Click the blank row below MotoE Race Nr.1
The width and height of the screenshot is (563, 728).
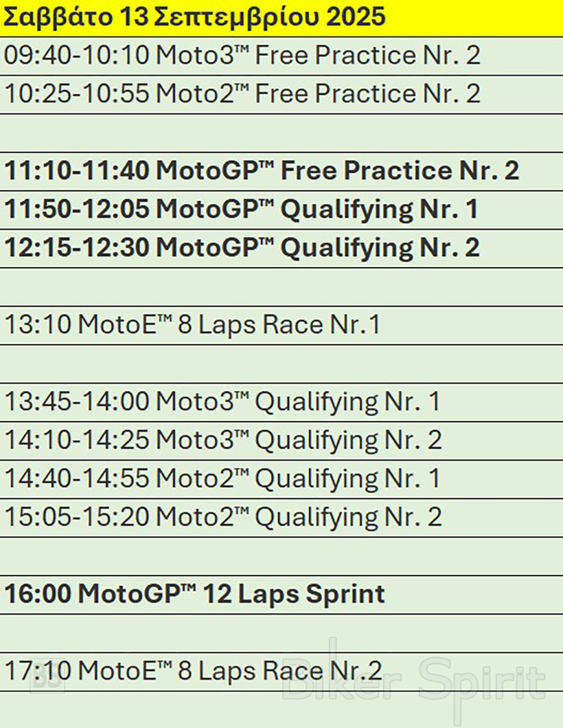(281, 363)
